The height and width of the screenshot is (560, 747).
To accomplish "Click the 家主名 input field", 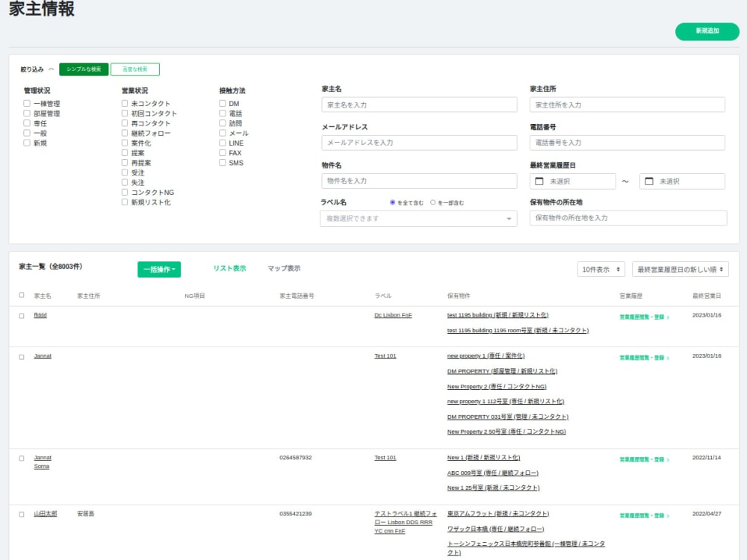I will 417,104.
